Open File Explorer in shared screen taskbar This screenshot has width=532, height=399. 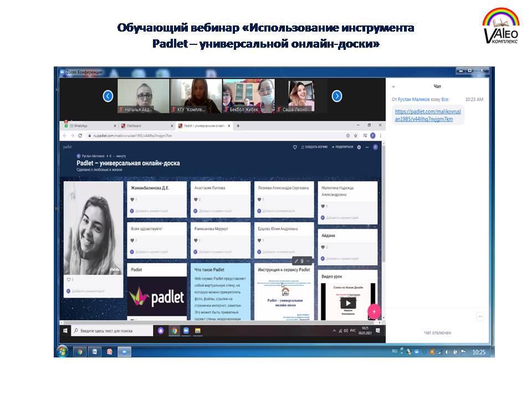point(197,331)
